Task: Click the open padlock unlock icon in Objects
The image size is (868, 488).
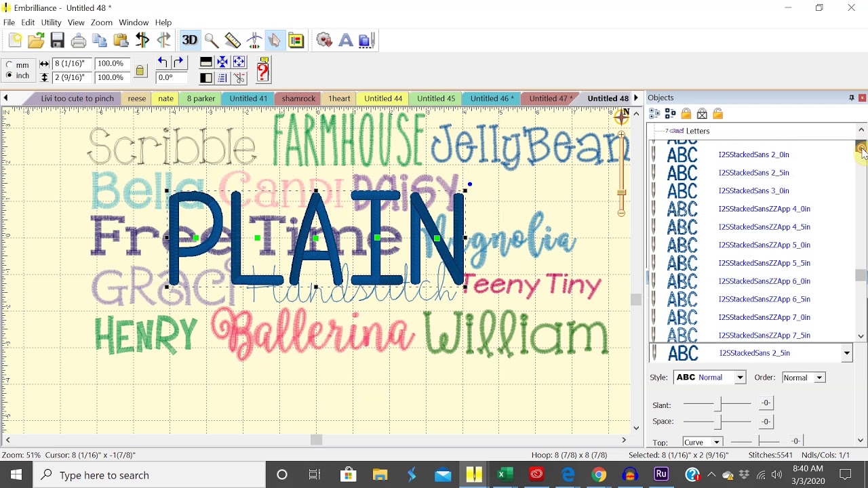Action: tap(718, 114)
